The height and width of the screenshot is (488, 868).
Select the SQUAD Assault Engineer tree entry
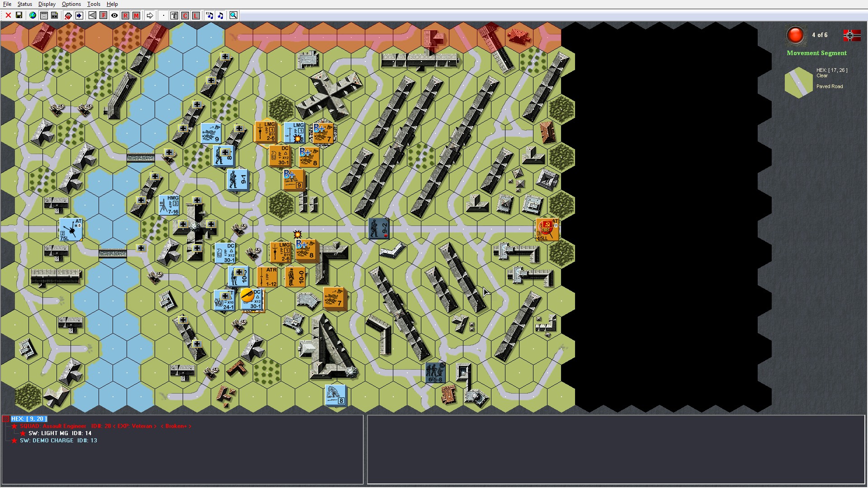[x=53, y=426]
